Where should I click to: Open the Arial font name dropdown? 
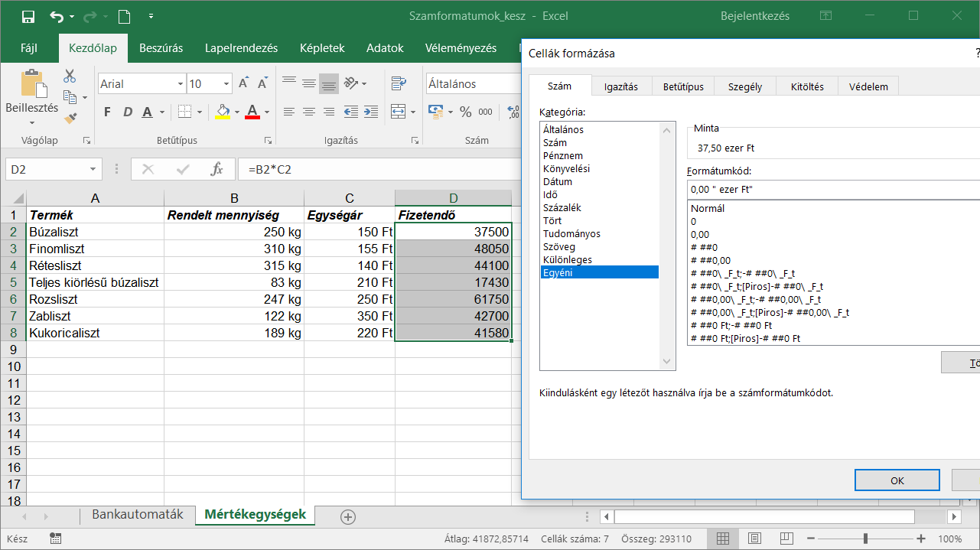pyautogui.click(x=181, y=84)
